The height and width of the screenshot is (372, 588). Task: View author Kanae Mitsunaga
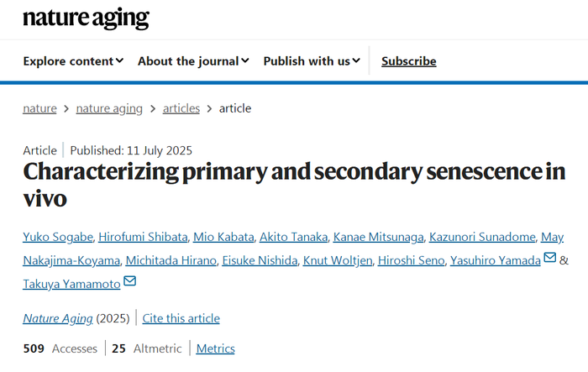[x=378, y=237]
